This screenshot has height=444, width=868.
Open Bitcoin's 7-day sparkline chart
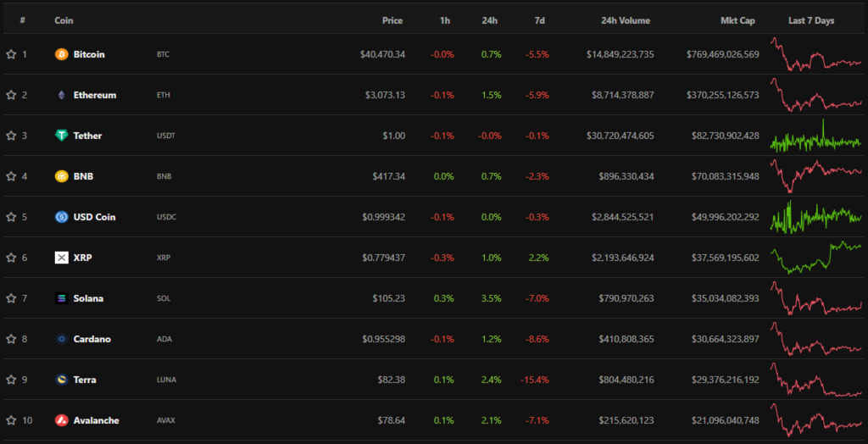(816, 54)
